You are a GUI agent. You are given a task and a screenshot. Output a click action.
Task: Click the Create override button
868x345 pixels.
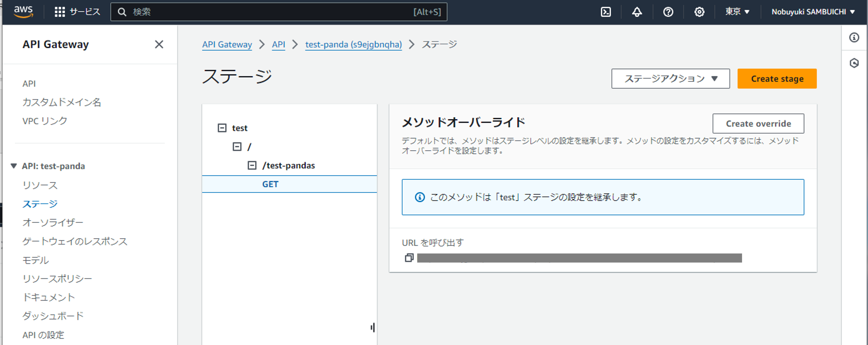tap(758, 124)
